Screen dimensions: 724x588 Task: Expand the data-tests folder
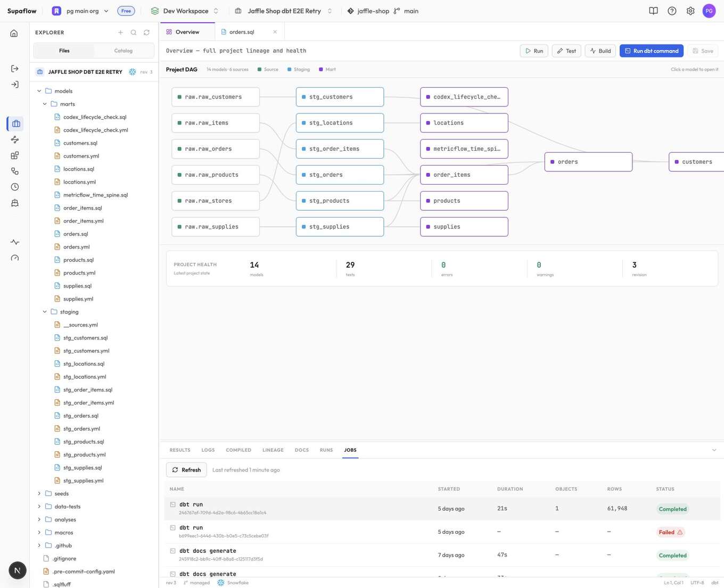pos(39,507)
